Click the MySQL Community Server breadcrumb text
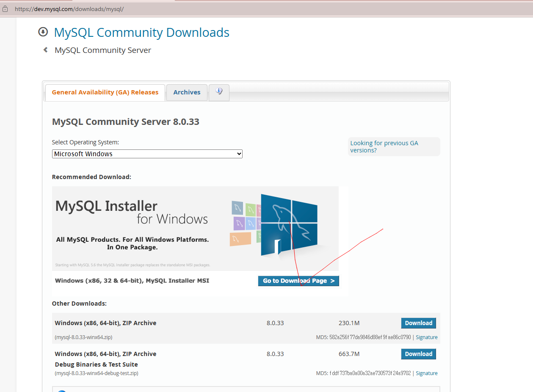Image resolution: width=533 pixels, height=392 pixels. tap(103, 50)
